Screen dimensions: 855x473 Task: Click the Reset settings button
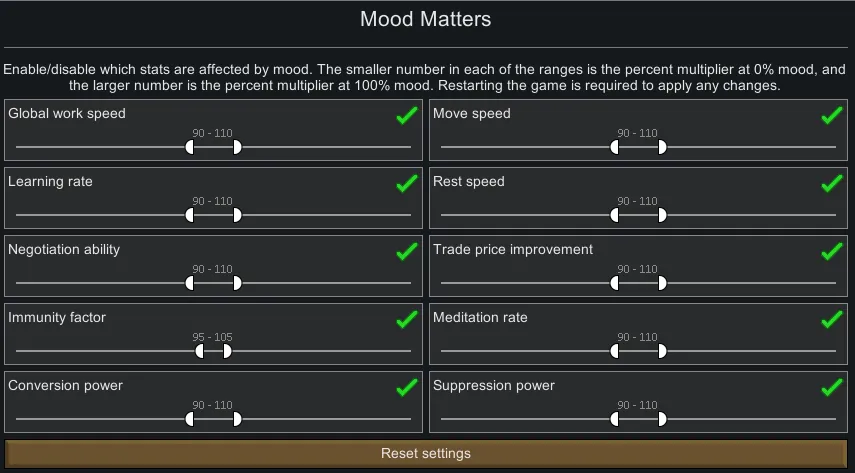click(426, 454)
